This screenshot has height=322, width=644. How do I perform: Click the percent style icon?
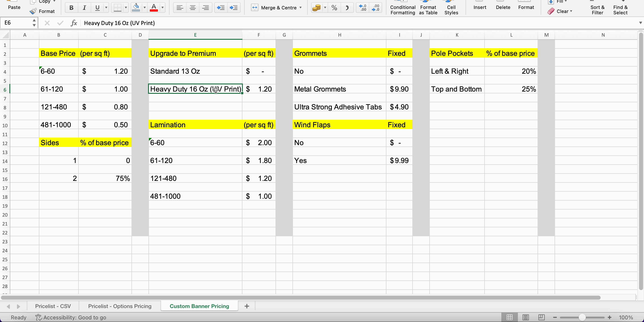tap(334, 8)
